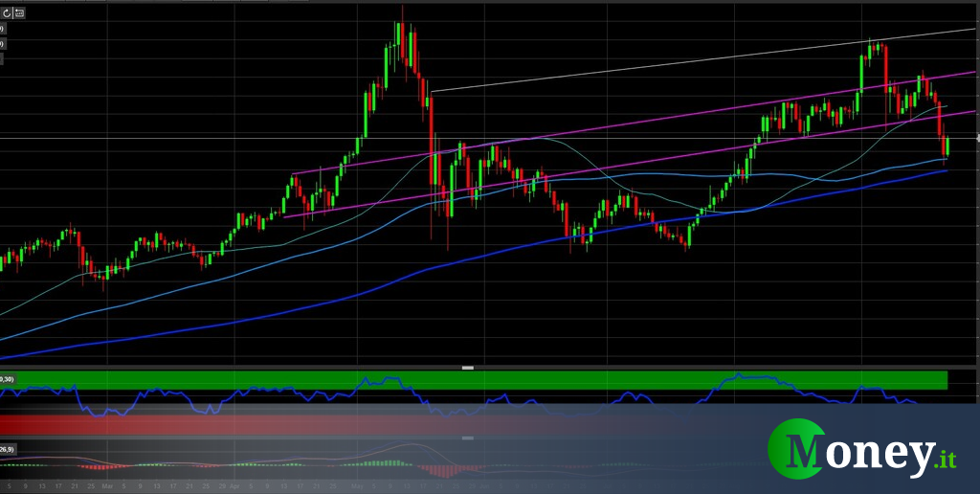
Task: Select the first indicator label under the toolbar
Action: 2,29
